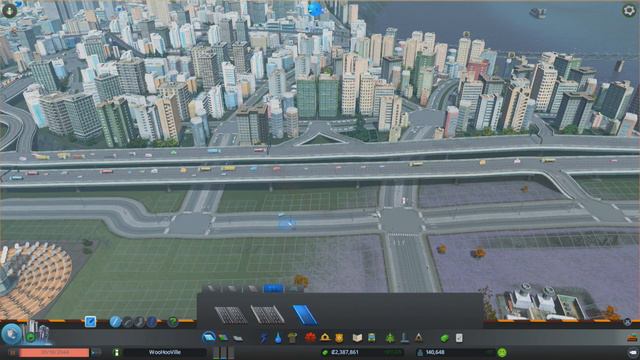Select the road upgrade mode
The image size is (640, 360).
click(151, 322)
